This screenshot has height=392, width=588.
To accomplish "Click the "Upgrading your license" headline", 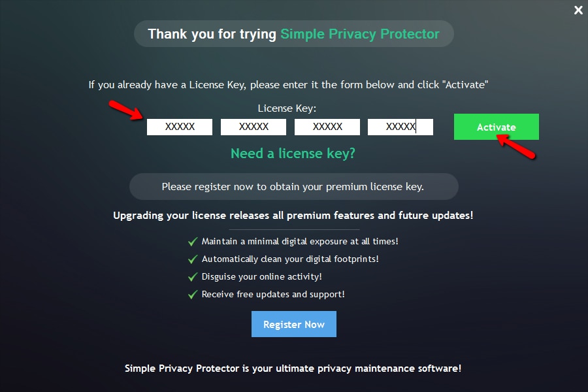I will (x=293, y=216).
